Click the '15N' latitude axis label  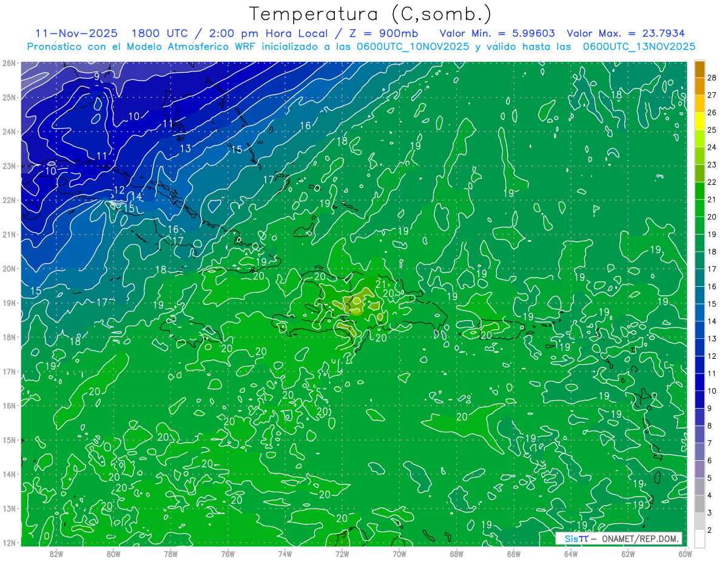coord(9,440)
